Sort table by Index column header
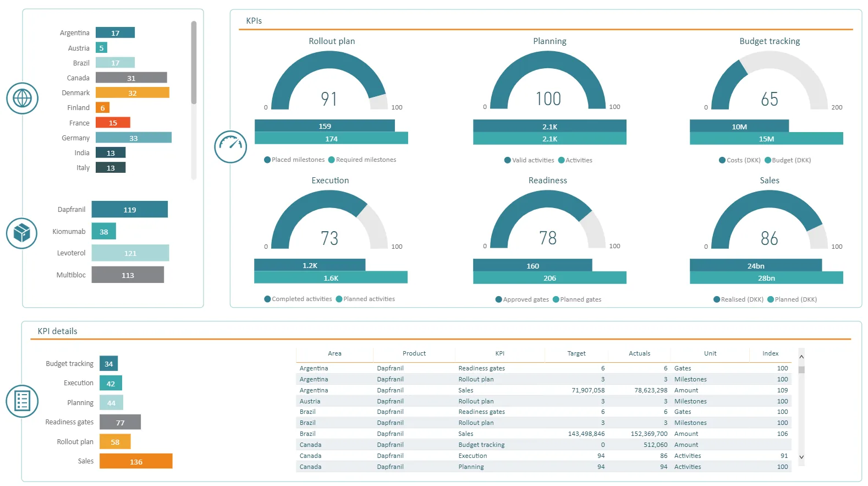868x486 pixels. click(770, 353)
